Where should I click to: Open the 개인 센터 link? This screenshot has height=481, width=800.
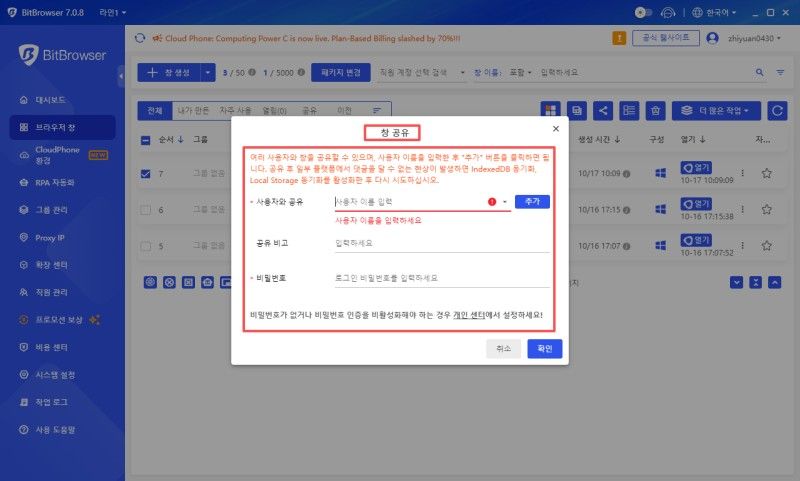click(x=468, y=315)
